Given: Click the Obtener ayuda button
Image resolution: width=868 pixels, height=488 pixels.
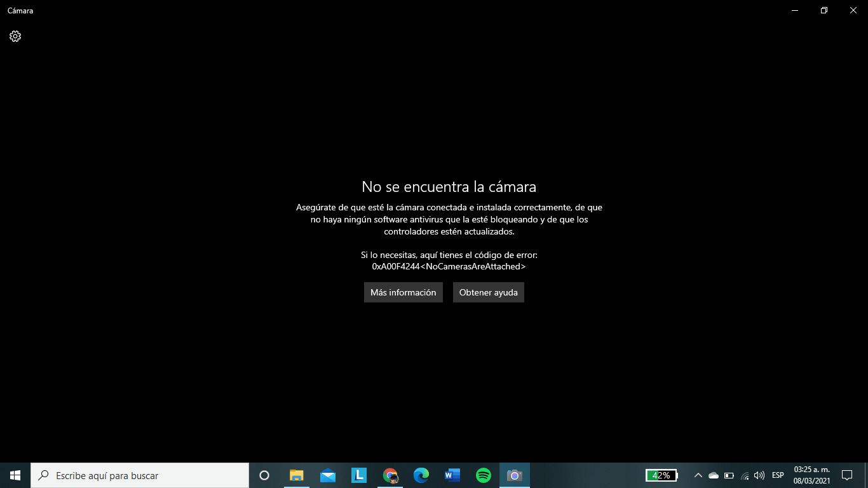Looking at the screenshot, I should (489, 292).
